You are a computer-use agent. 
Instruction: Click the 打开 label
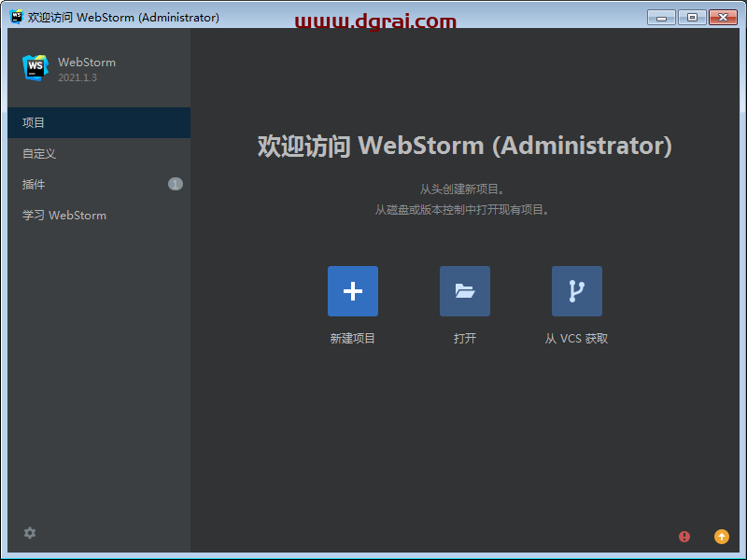(x=464, y=339)
